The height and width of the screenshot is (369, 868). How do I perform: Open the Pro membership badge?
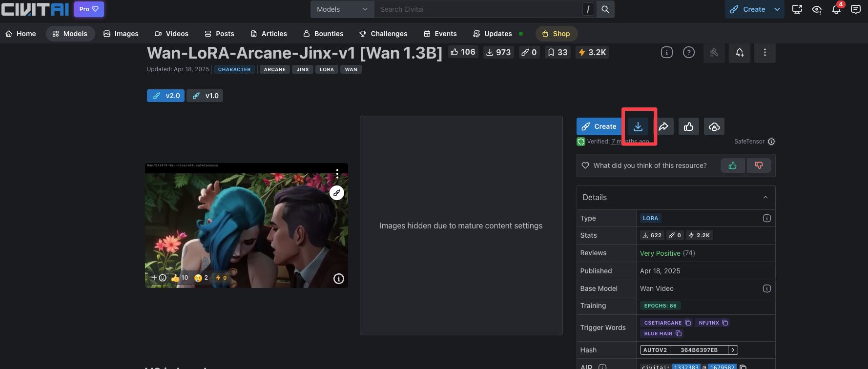(89, 9)
